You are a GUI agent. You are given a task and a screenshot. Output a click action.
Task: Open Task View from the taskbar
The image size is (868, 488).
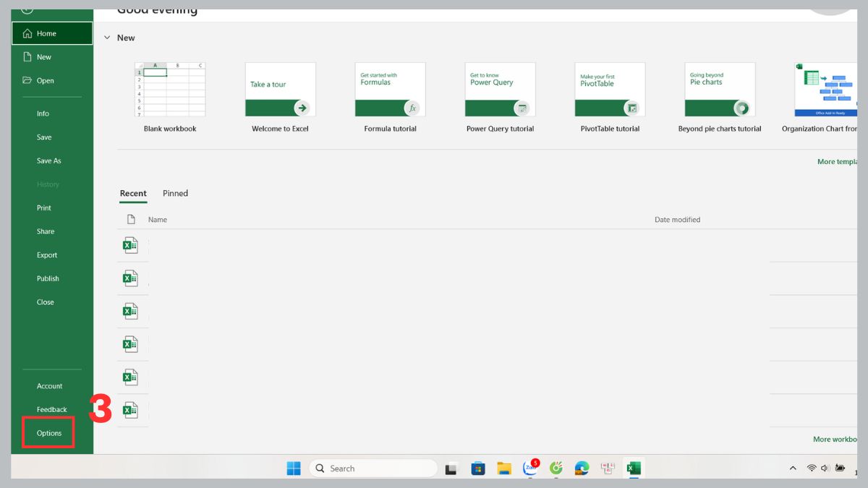coord(451,468)
